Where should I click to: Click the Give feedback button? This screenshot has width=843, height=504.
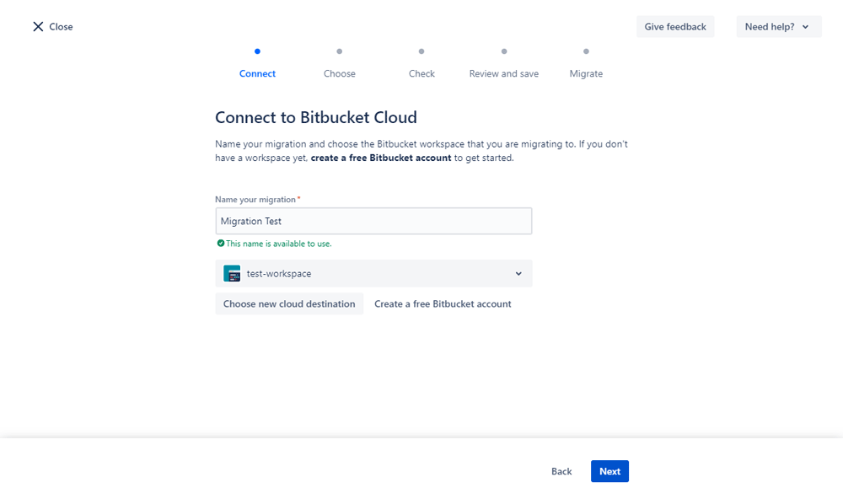tap(675, 27)
